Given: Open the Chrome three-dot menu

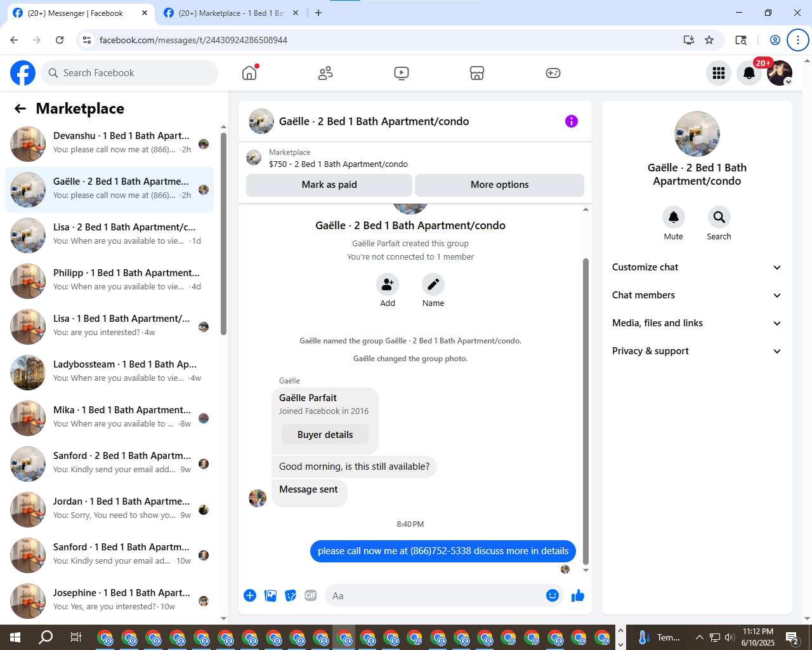Looking at the screenshot, I should tap(798, 40).
